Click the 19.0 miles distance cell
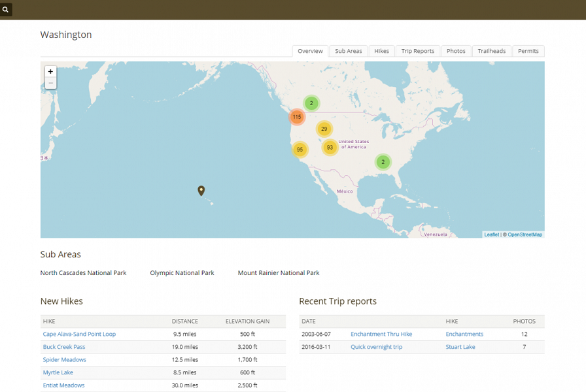 click(185, 347)
